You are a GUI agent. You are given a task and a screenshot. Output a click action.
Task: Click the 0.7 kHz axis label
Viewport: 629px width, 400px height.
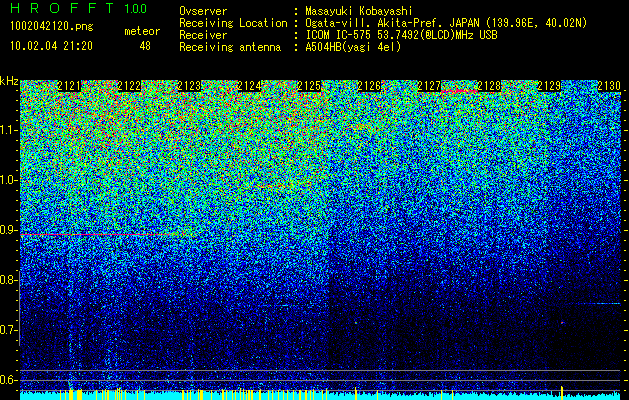pyautogui.click(x=9, y=330)
